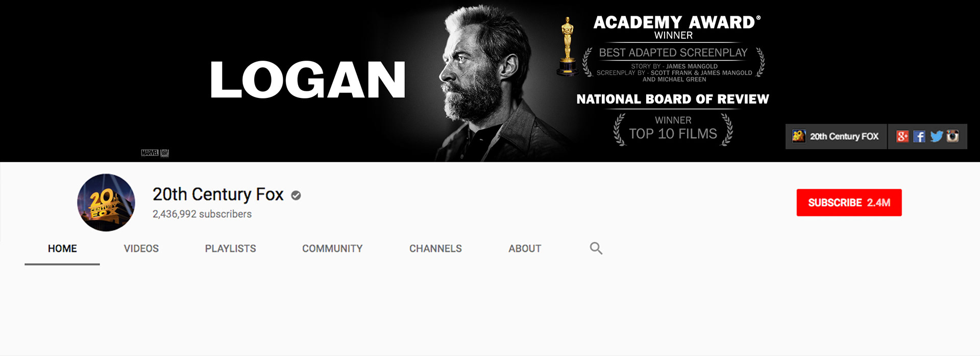Switch to the Videos tab
The height and width of the screenshot is (356, 980).
[141, 249]
